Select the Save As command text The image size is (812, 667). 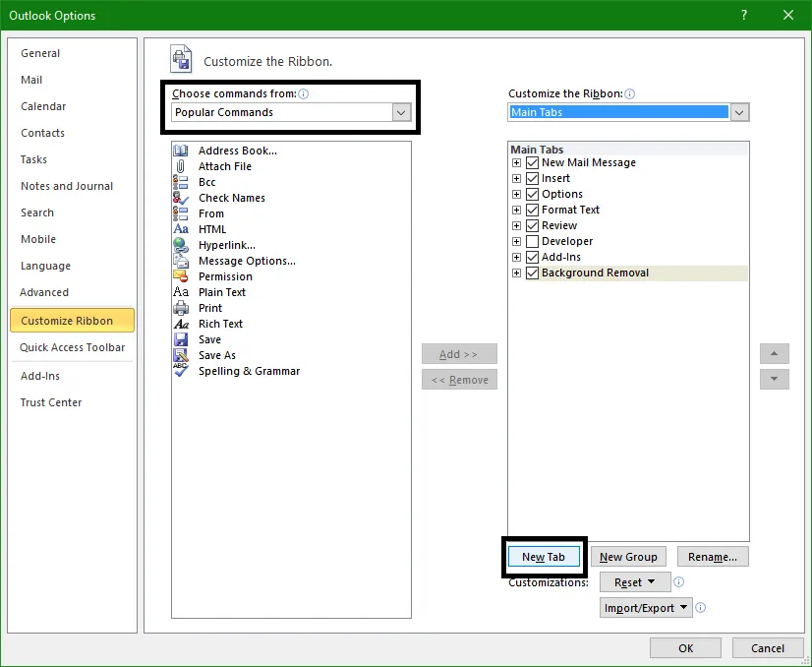tap(217, 355)
